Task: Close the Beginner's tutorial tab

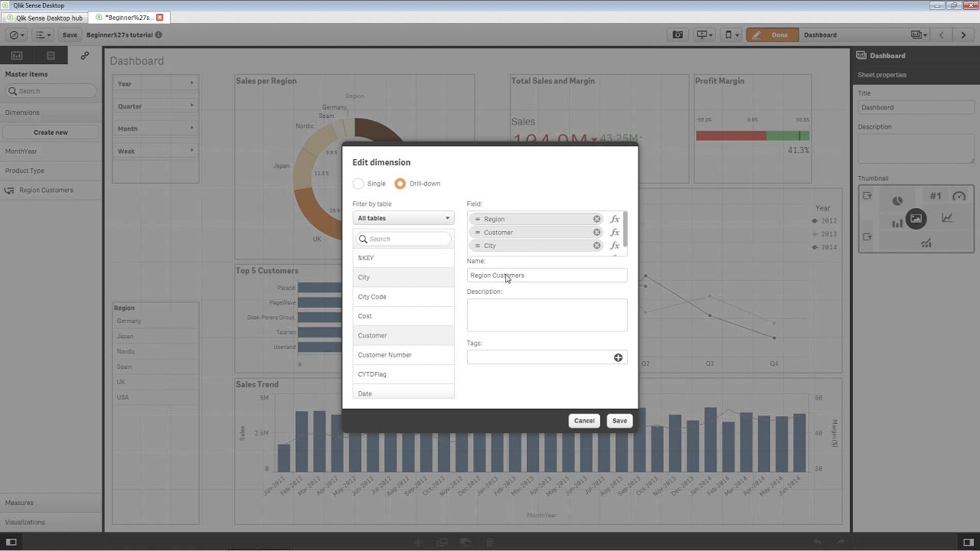Action: [x=159, y=18]
